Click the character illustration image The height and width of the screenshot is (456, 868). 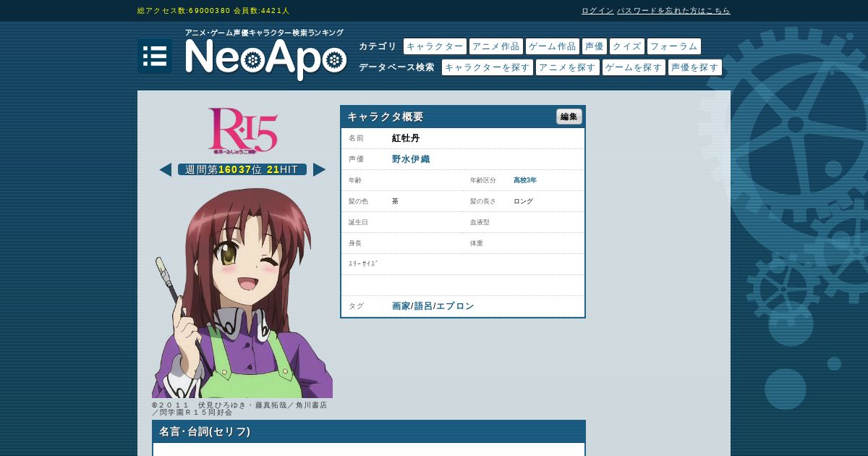(242, 292)
